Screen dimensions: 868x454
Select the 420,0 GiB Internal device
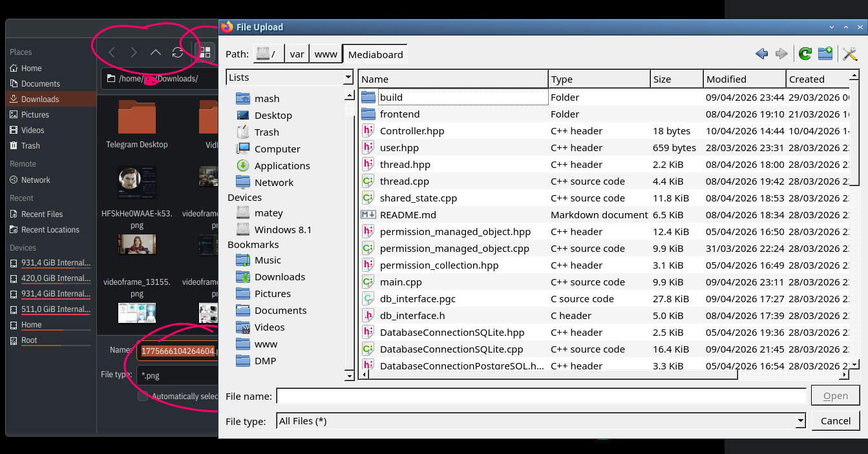[50, 278]
